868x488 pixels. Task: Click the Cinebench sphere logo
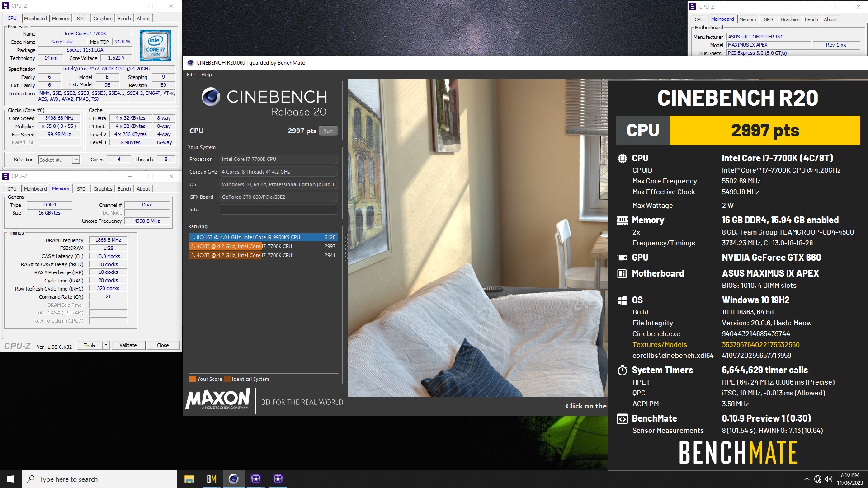[211, 96]
